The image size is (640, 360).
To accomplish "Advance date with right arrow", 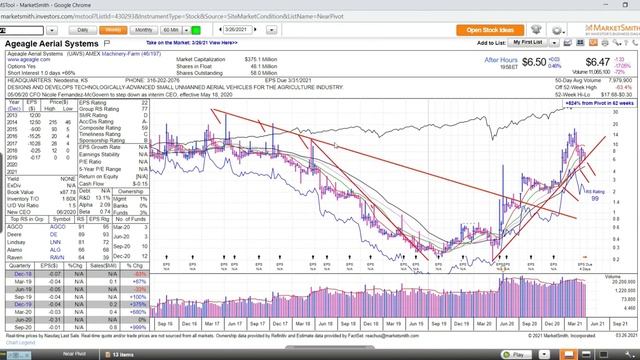I will pos(256,29).
